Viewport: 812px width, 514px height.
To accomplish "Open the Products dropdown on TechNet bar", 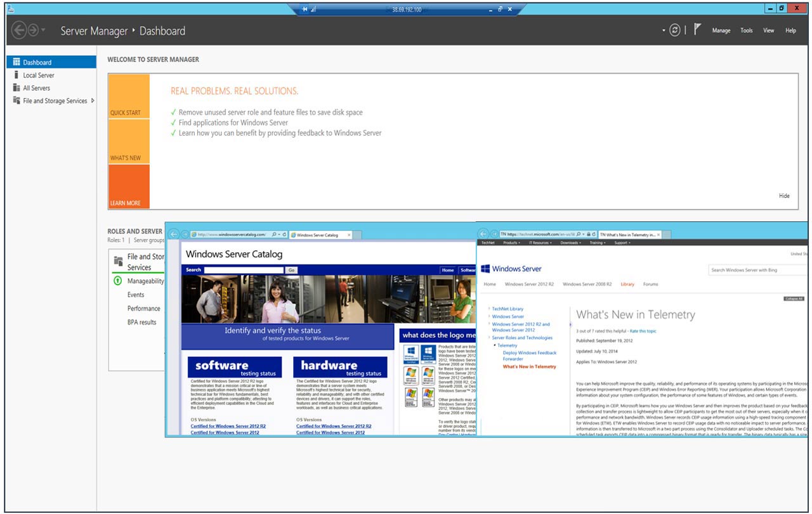I will [511, 243].
